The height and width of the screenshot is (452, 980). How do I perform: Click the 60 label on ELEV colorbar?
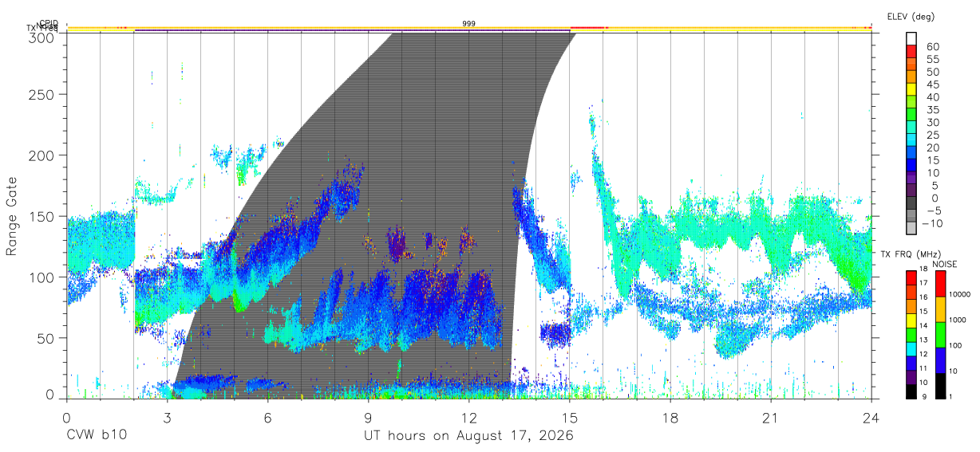933,46
